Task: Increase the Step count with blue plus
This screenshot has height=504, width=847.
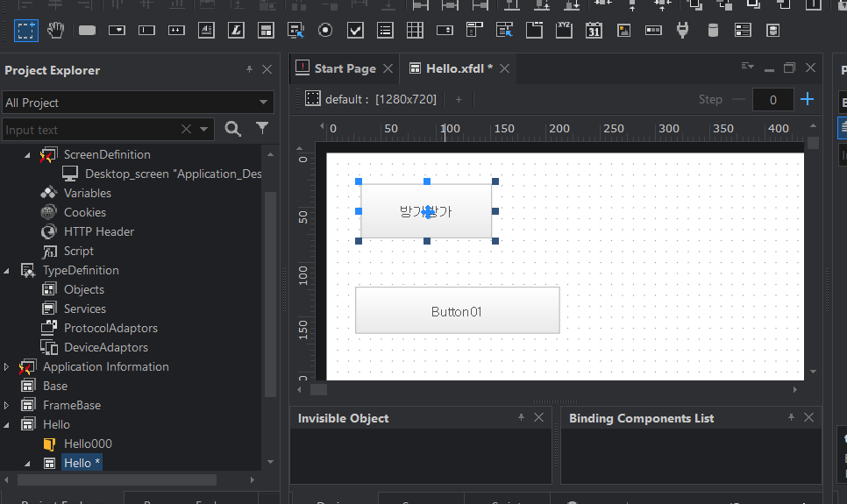Action: click(807, 99)
